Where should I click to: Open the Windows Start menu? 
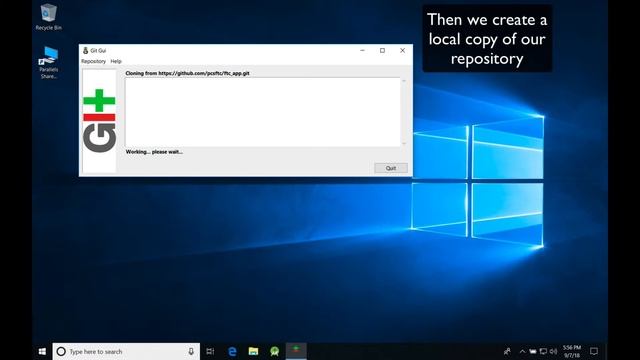tap(42, 351)
